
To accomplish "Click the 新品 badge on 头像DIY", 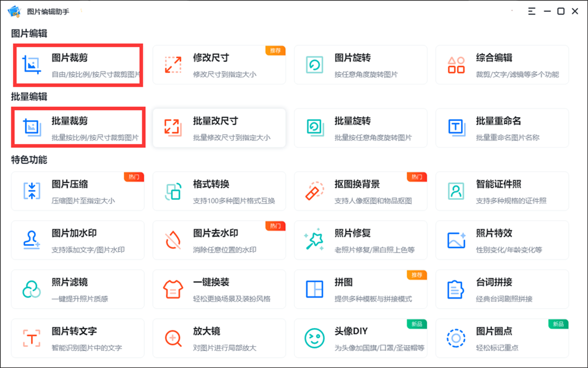I will [417, 324].
